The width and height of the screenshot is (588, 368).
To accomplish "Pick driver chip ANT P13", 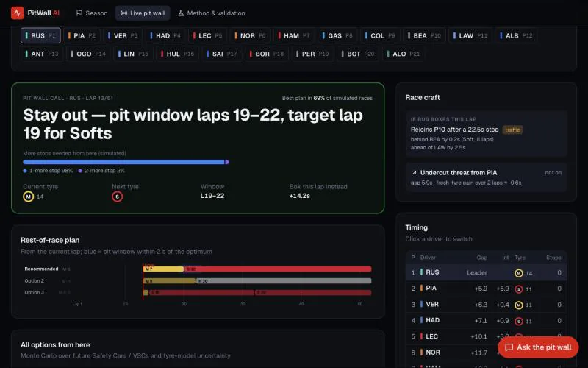I will pyautogui.click(x=42, y=54).
